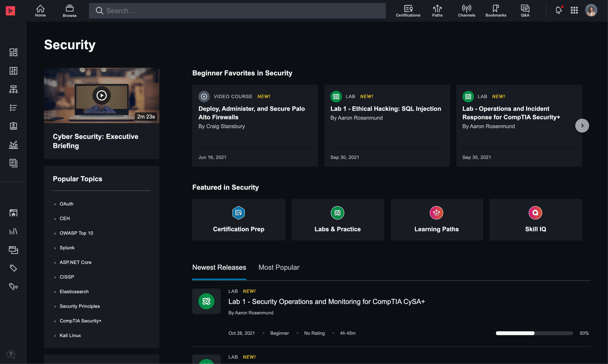Open the Certification Prep card
This screenshot has height=364, width=608.
tap(238, 220)
